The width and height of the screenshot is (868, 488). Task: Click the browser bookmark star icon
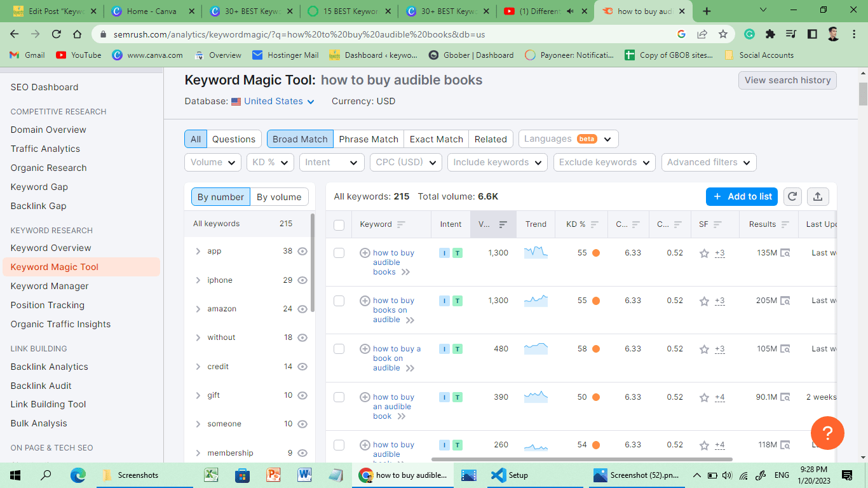coord(723,34)
